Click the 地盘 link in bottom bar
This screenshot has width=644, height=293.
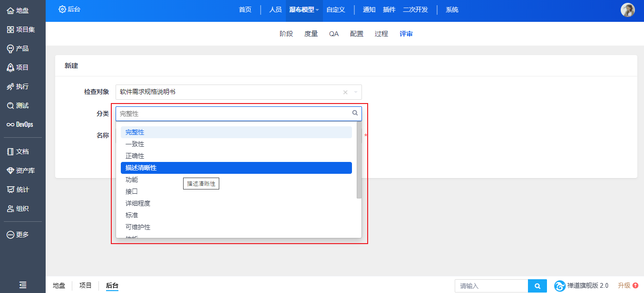coord(59,285)
